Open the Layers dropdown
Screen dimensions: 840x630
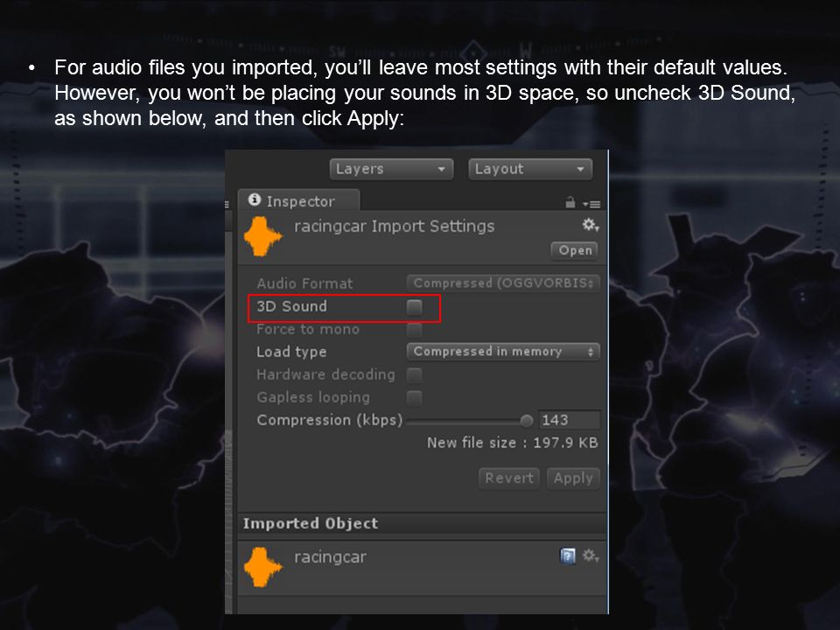pyautogui.click(x=392, y=169)
